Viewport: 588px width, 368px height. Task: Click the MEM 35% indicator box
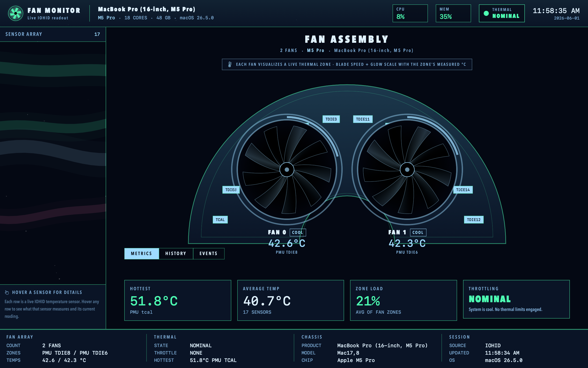pos(453,13)
